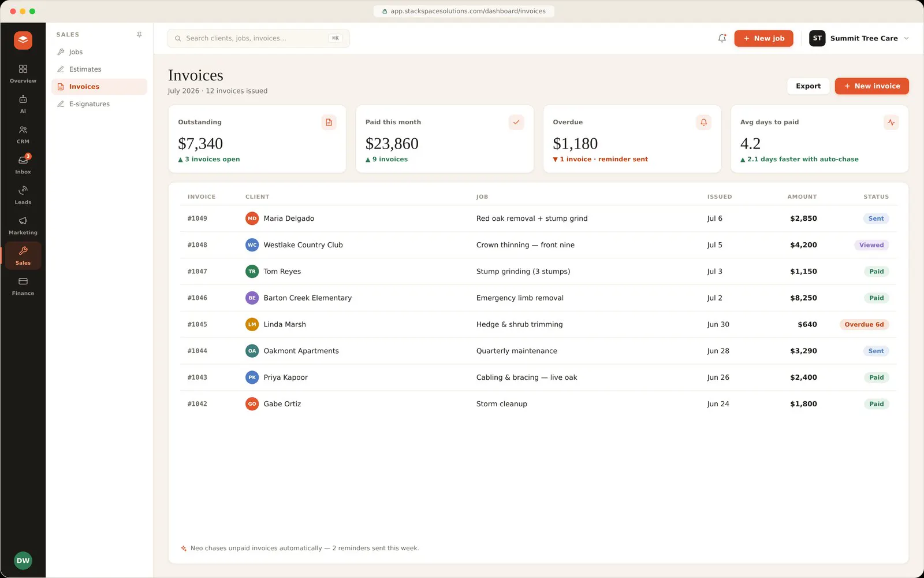Click the Outstanding card document icon
The width and height of the screenshot is (924, 578).
(x=329, y=122)
